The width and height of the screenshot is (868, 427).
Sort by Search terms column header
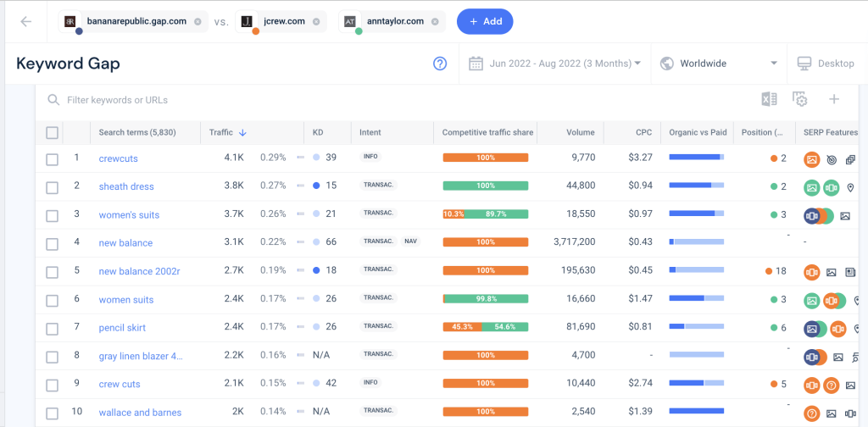pos(136,133)
